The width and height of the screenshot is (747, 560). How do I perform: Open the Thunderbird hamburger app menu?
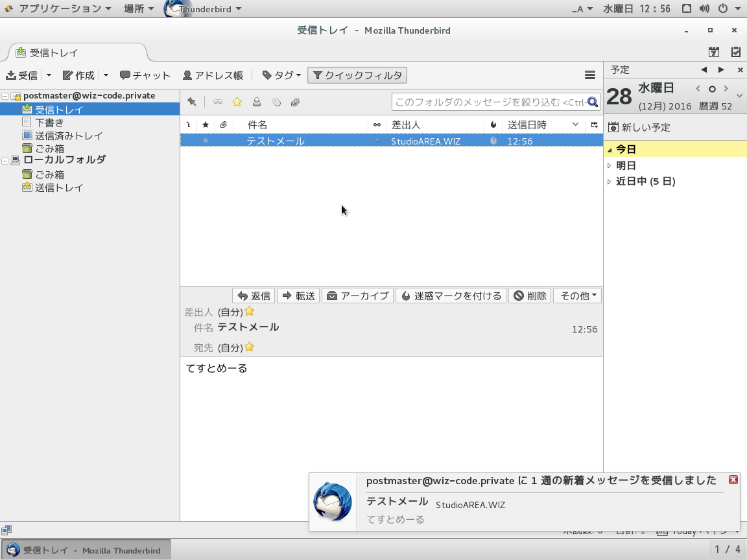pos(590,75)
